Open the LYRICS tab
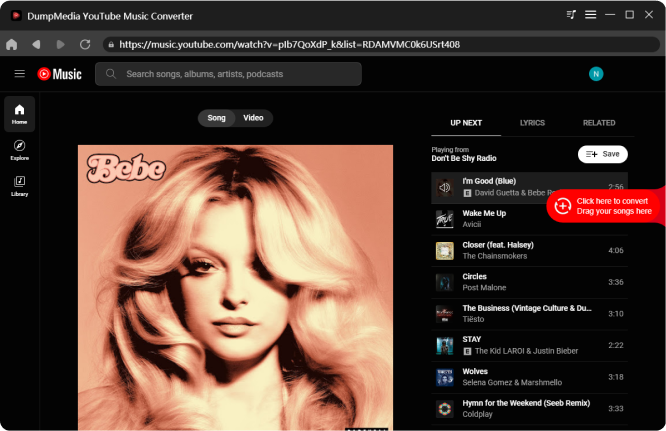666x431 pixels. tap(532, 123)
